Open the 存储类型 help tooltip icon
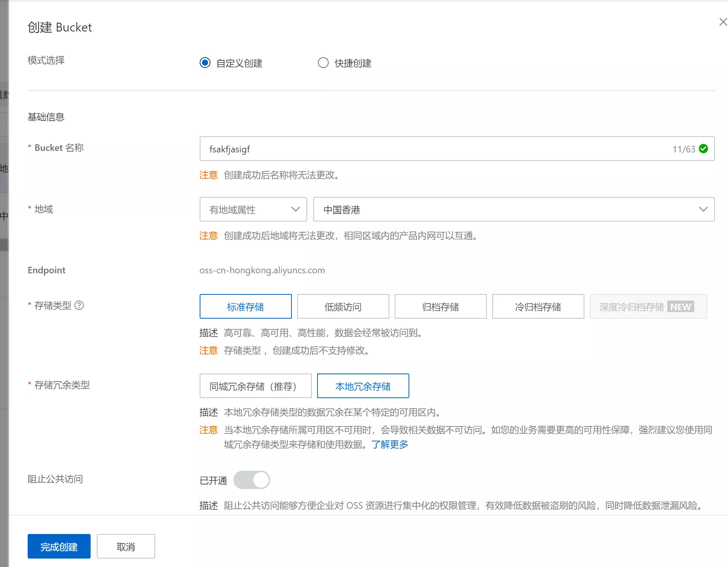 pos(79,306)
